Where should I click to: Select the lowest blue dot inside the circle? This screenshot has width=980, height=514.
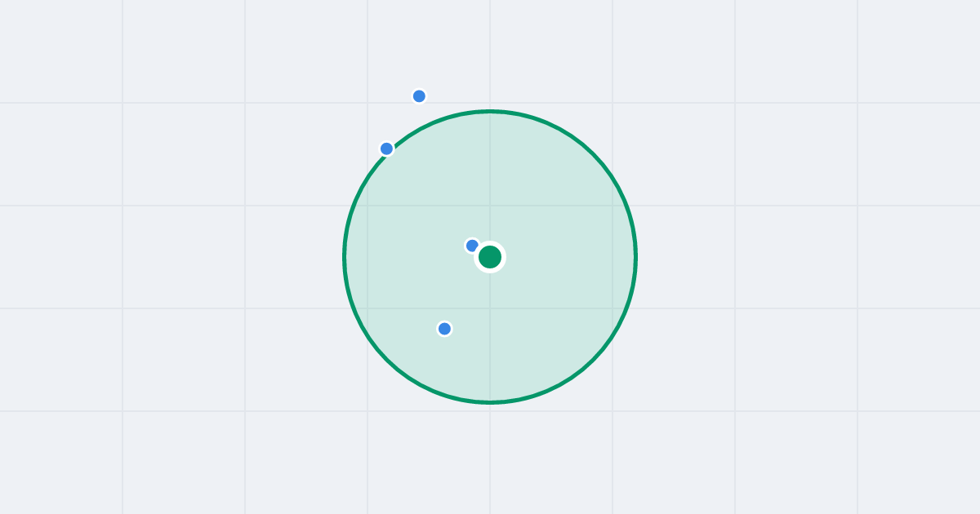click(x=444, y=329)
